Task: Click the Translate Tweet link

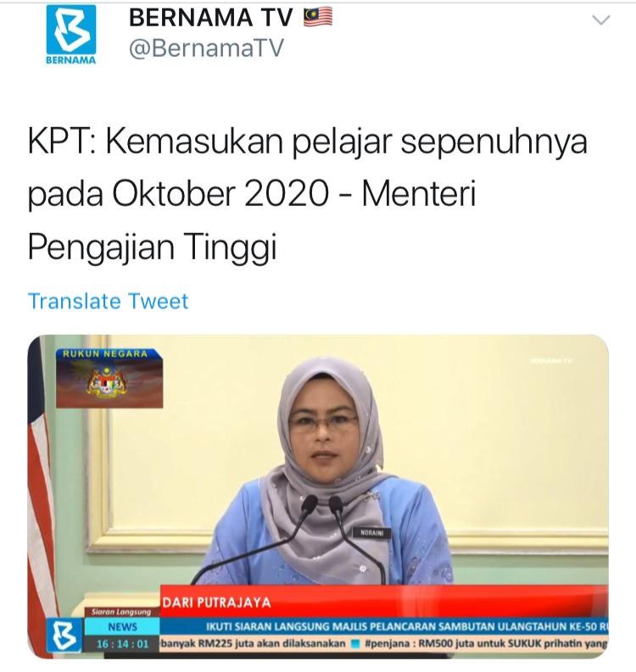Action: (x=108, y=301)
